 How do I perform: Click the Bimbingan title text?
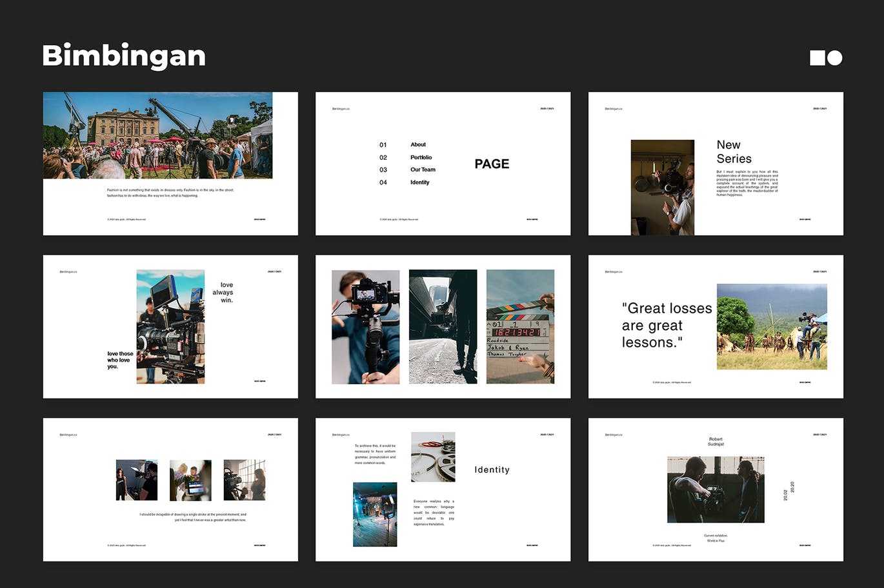tap(124, 56)
